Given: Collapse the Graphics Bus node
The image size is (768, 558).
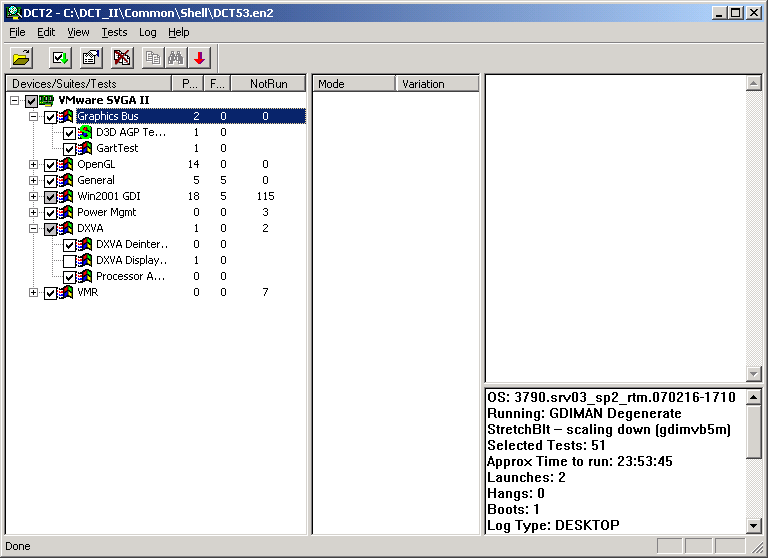Looking at the screenshot, I should [33, 117].
